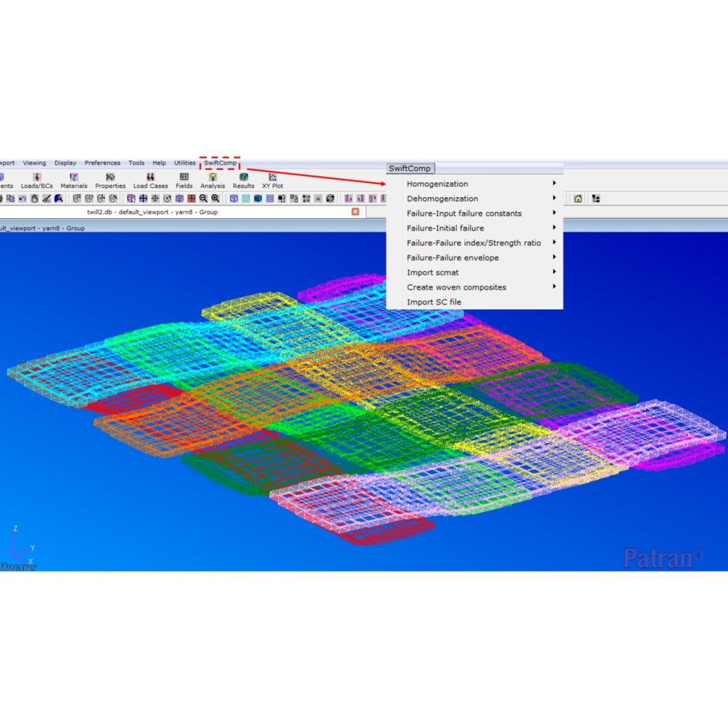The height and width of the screenshot is (728, 728).
Task: Run the Analysis tool
Action: pos(213,180)
